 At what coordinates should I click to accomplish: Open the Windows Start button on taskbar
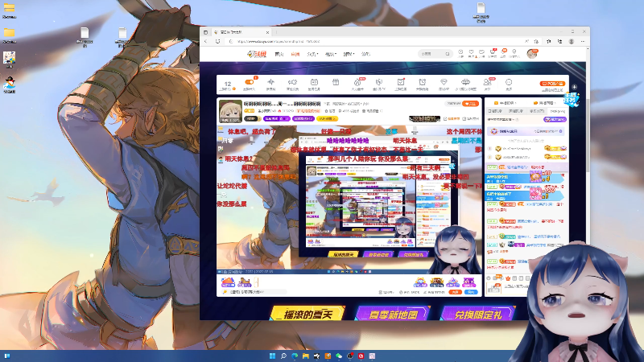coord(272,356)
